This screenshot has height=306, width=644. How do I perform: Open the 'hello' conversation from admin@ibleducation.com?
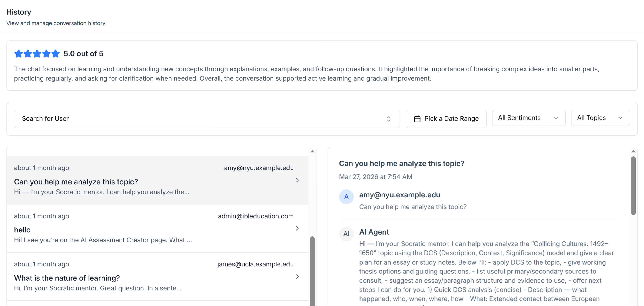(x=157, y=228)
